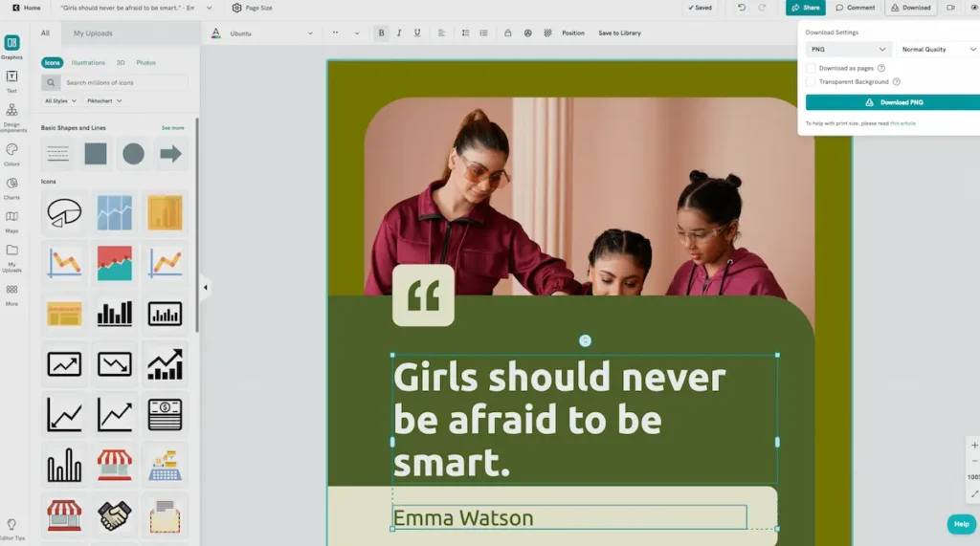This screenshot has height=546, width=980.
Task: Insert the line shape
Action: point(57,154)
